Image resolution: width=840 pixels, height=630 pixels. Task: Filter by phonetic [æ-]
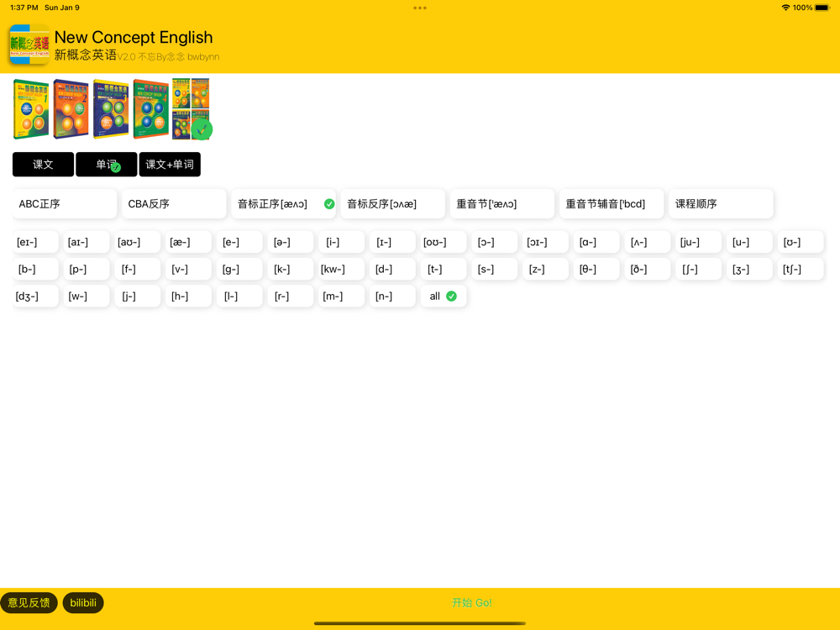click(x=188, y=242)
